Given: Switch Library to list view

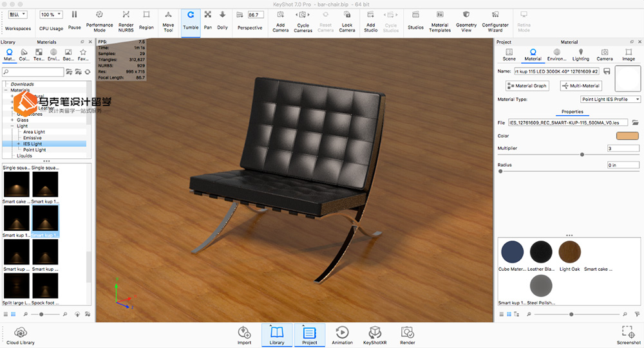Looking at the screenshot, I should click(6, 315).
